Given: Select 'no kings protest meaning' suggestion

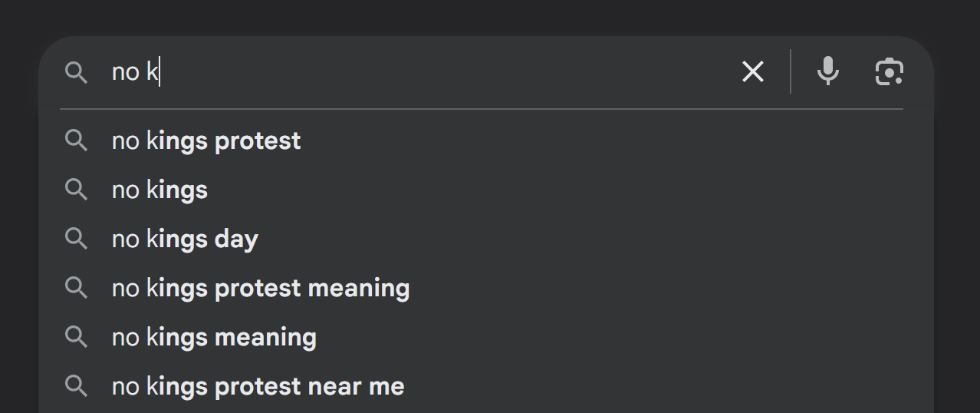Looking at the screenshot, I should coord(261,289).
